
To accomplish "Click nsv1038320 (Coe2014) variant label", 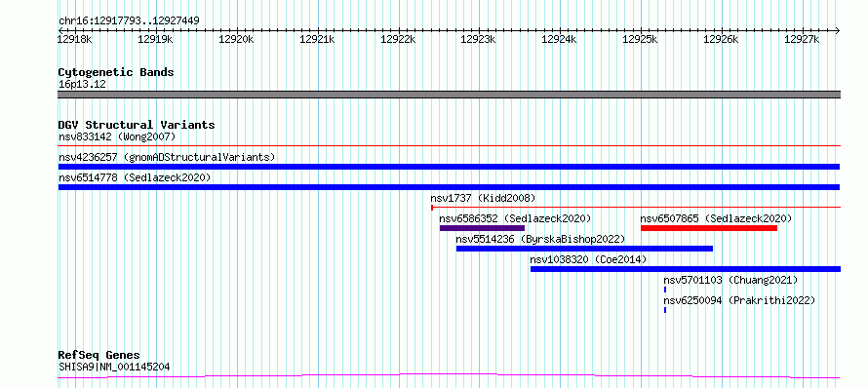I will click(588, 259).
